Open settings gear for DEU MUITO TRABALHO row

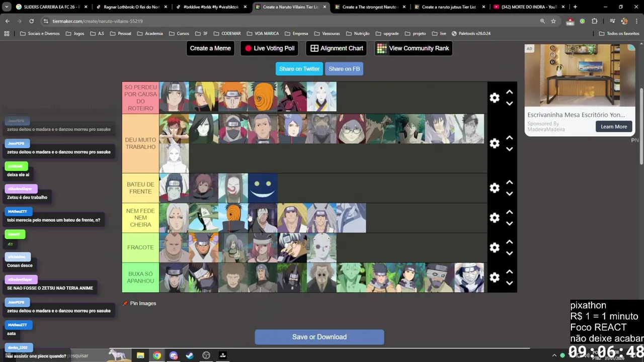click(495, 143)
